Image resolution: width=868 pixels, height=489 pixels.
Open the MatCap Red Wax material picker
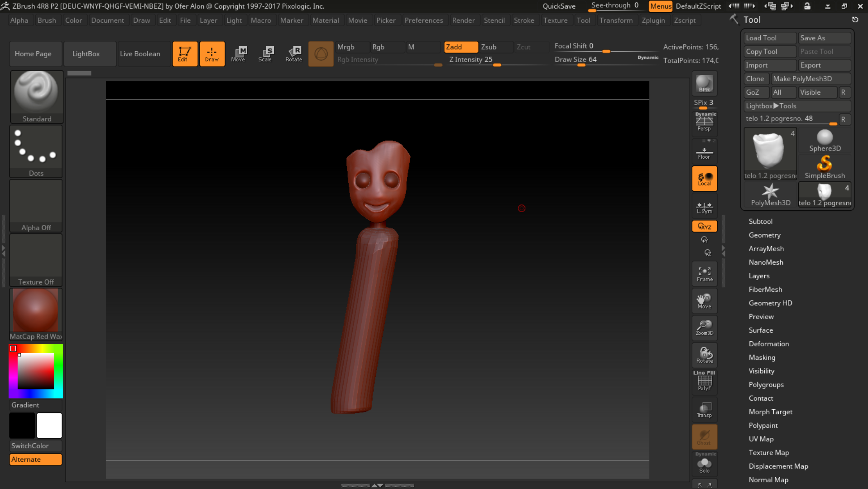click(36, 315)
